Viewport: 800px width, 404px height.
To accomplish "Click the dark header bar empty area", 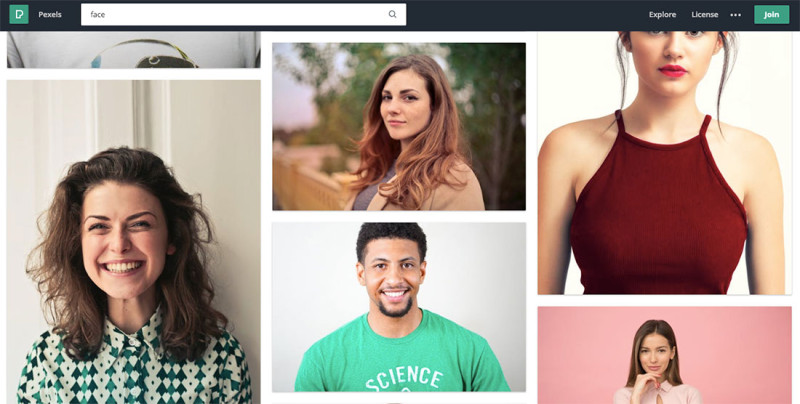I will [x=526, y=14].
